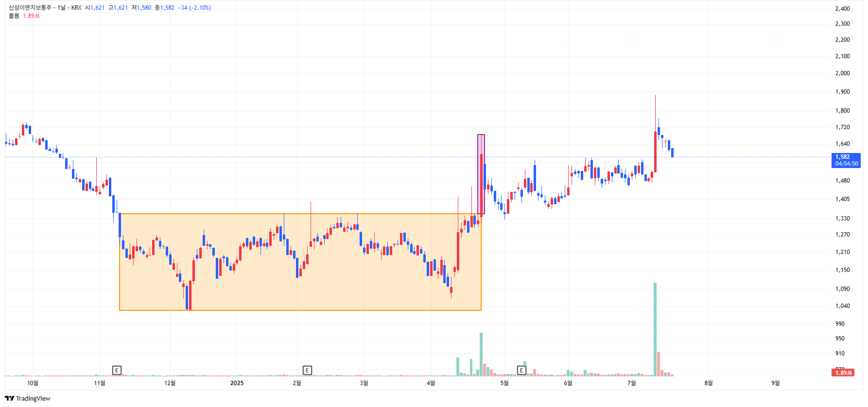
Task: Click the close value 종1,582 in legend
Action: [165, 8]
